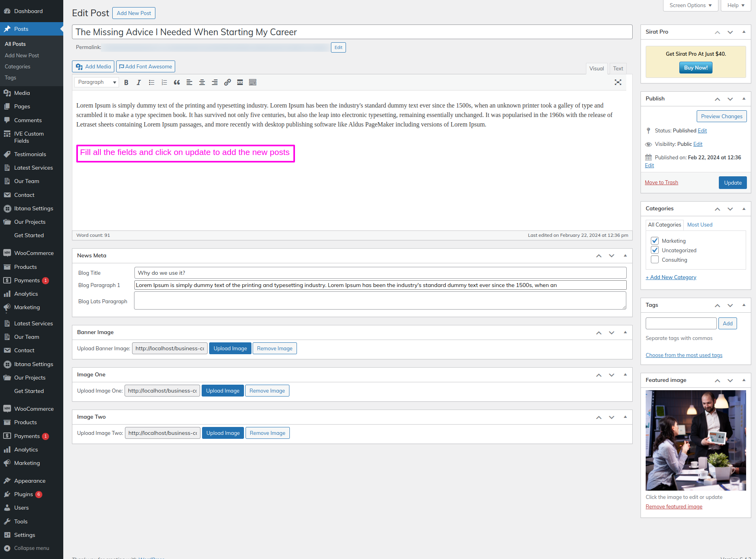Click the featured image thumbnail
The width and height of the screenshot is (756, 559).
[x=696, y=440]
